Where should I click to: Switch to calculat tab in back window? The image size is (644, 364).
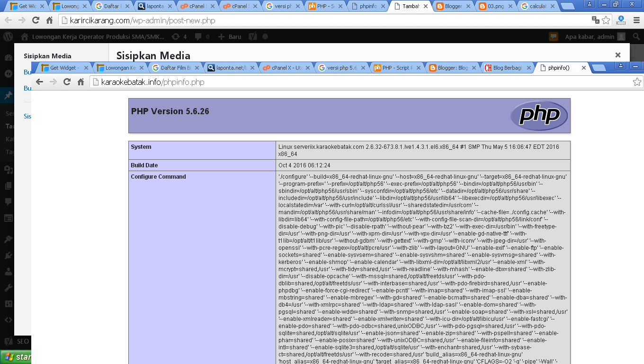click(537, 6)
